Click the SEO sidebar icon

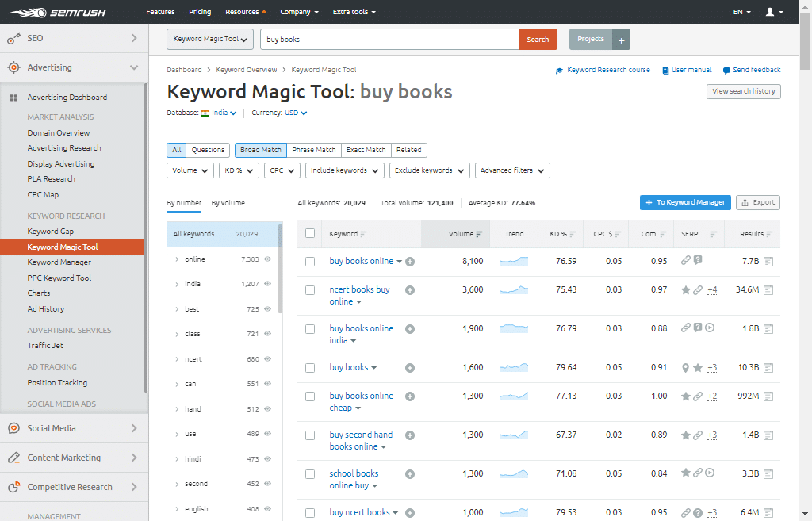[11, 37]
